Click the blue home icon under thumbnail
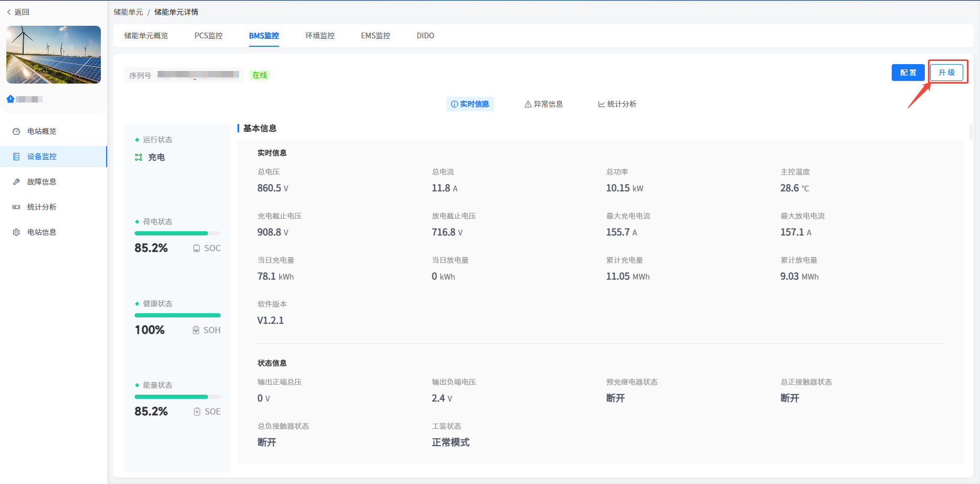 click(11, 99)
